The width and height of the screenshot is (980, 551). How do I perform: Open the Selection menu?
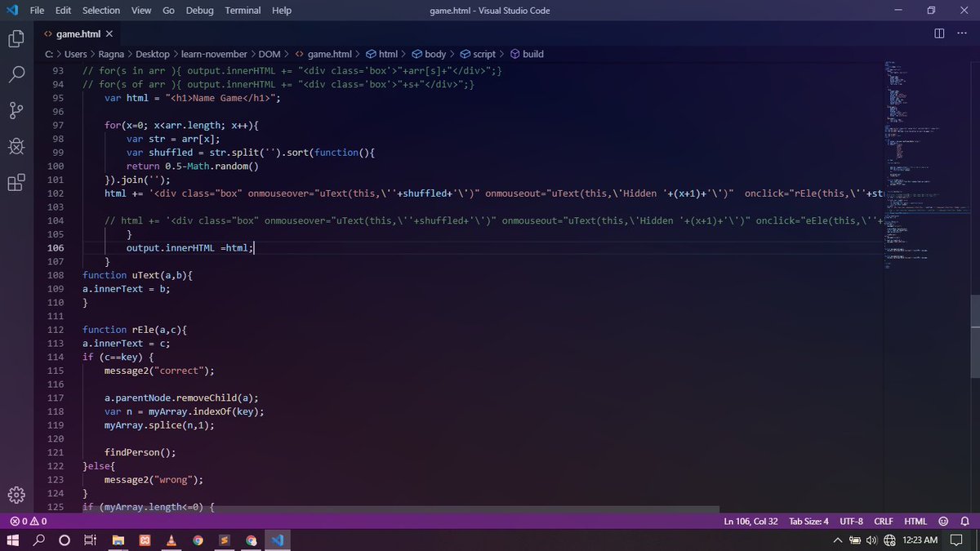click(x=101, y=11)
